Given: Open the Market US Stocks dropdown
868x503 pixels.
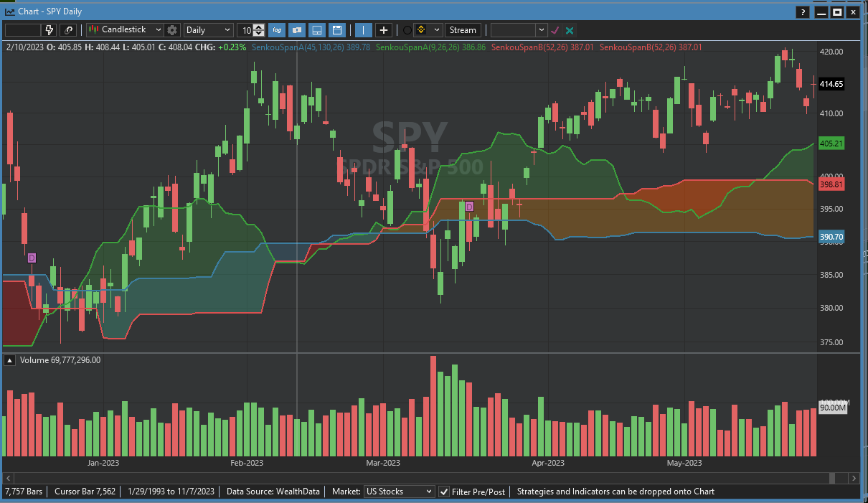Looking at the screenshot, I should tap(399, 492).
